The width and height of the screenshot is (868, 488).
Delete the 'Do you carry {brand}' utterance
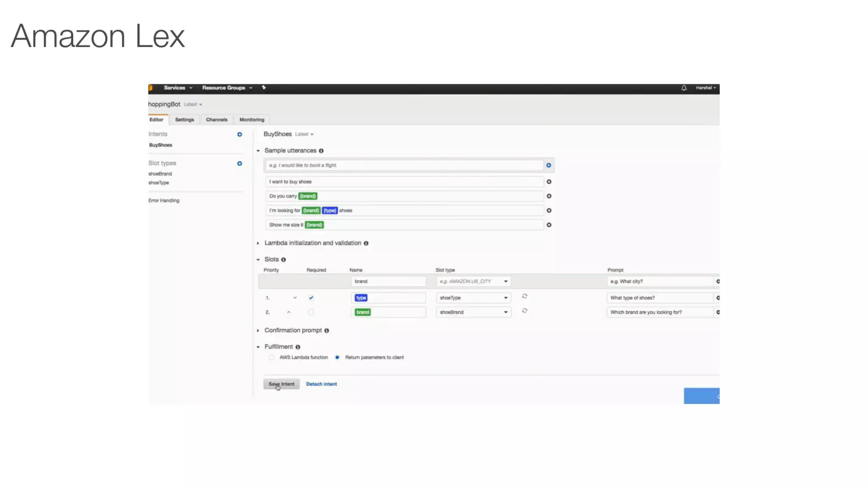[x=549, y=196]
